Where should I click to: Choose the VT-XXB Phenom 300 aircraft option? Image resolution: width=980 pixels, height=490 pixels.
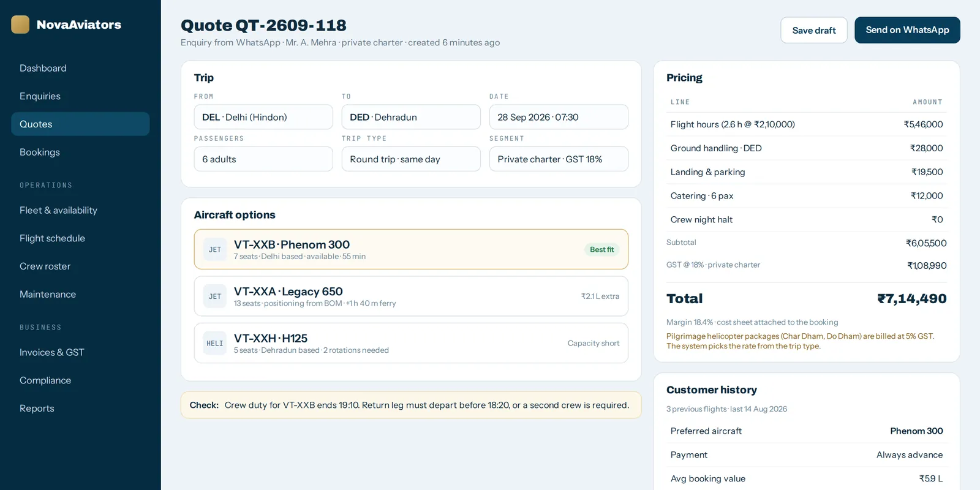(411, 249)
